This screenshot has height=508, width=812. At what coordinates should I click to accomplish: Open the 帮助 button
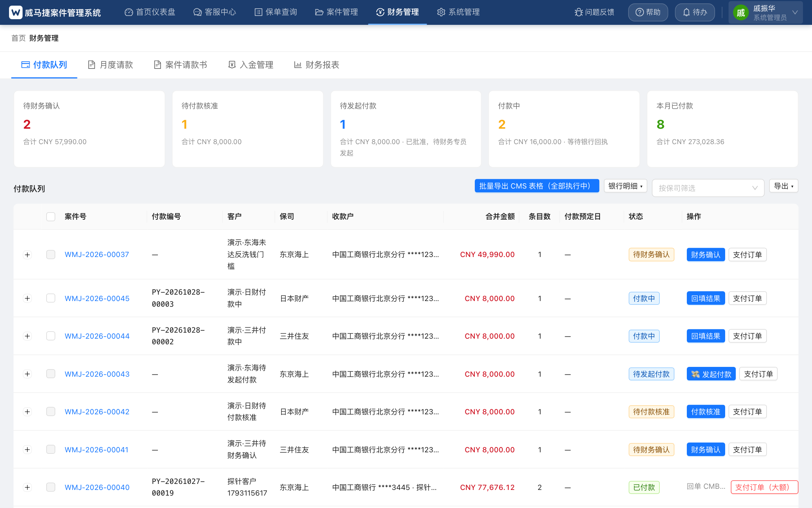click(648, 12)
